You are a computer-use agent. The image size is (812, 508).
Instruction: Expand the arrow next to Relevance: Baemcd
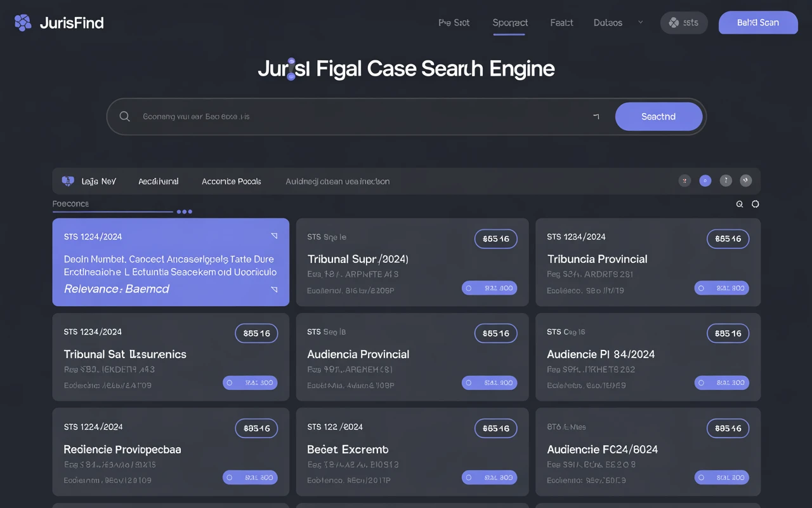pos(274,289)
